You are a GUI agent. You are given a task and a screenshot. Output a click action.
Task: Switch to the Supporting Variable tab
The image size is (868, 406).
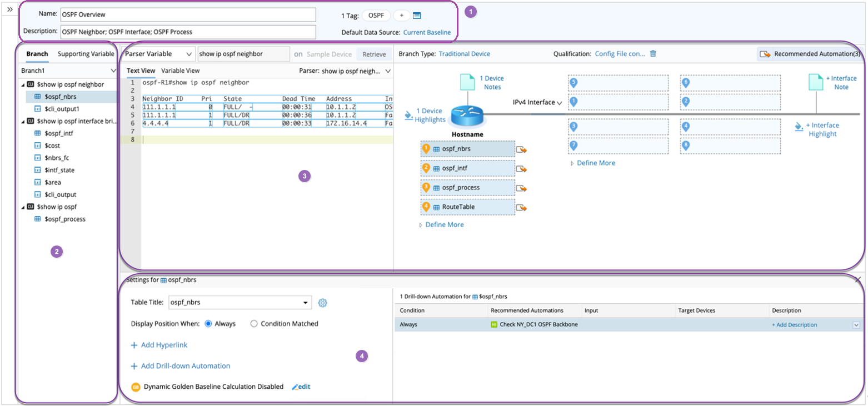point(86,54)
